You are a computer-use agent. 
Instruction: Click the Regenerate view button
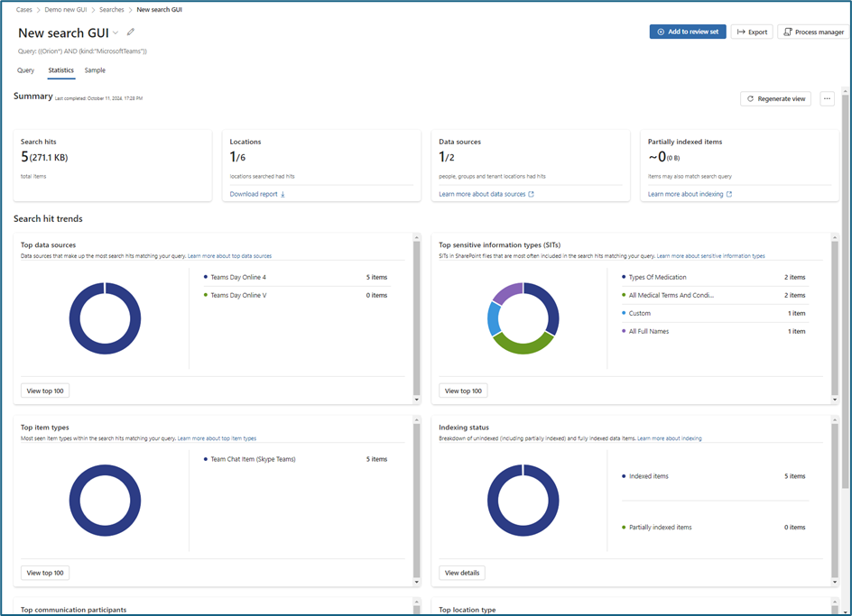click(x=775, y=99)
